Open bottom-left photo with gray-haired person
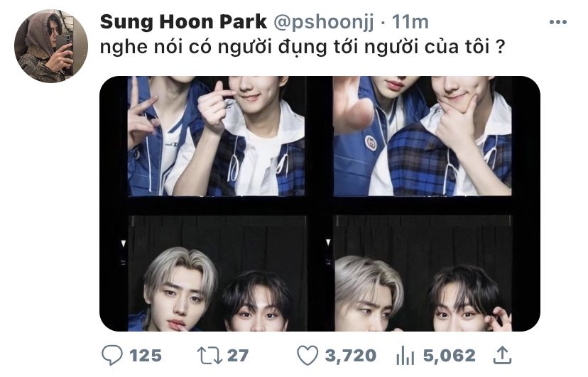This screenshot has height=377, width=588. pyautogui.click(x=217, y=273)
